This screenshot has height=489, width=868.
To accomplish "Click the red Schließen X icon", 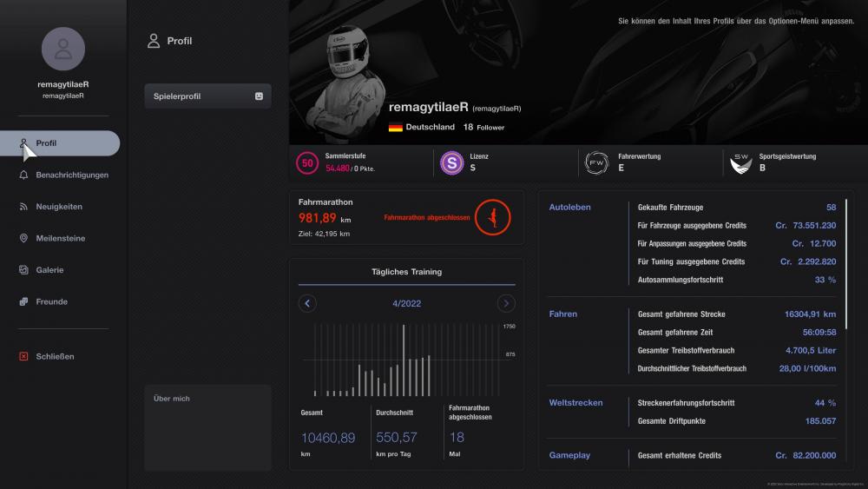I will [24, 356].
